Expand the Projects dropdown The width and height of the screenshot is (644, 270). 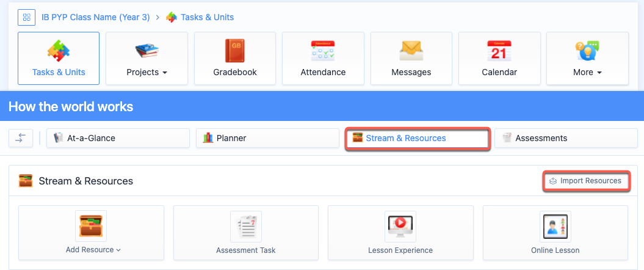click(x=147, y=59)
